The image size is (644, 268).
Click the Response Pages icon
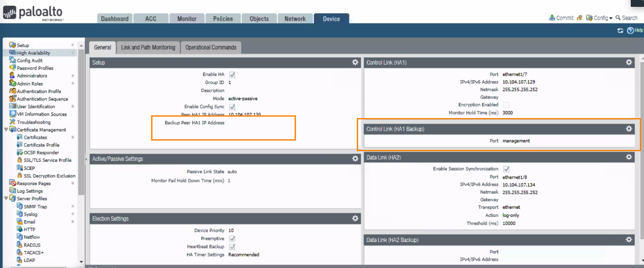click(x=12, y=183)
